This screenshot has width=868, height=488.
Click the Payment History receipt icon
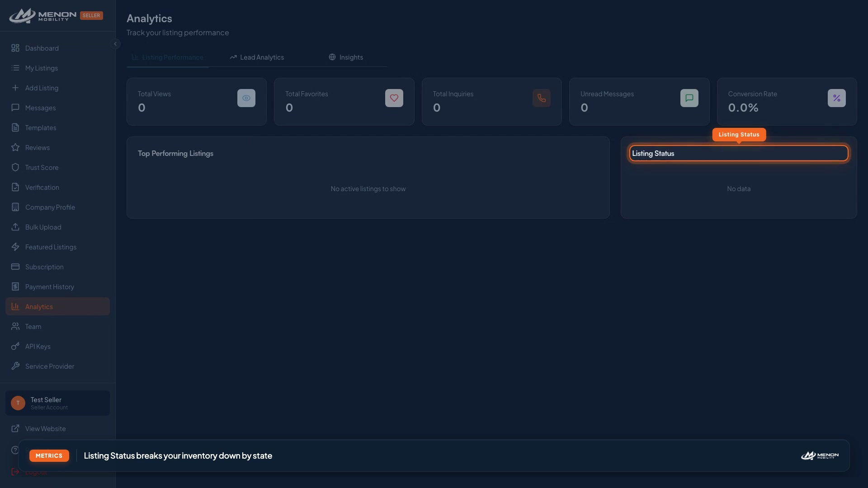15,287
